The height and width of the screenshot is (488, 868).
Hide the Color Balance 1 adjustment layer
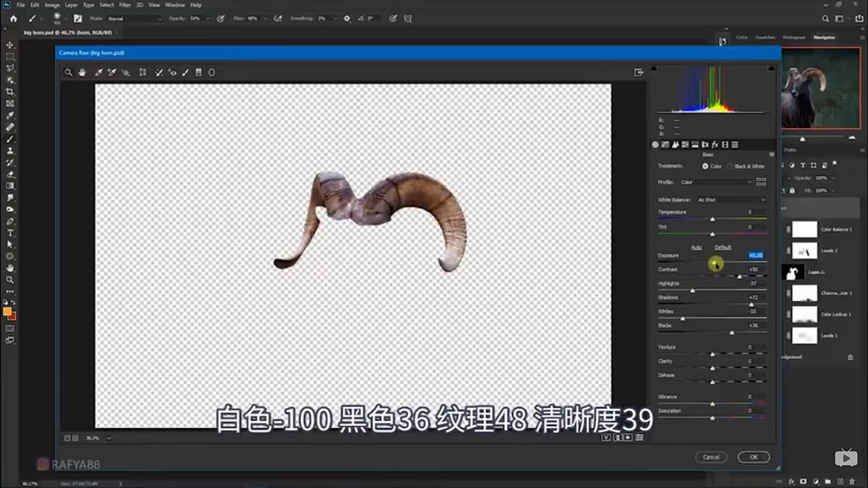tap(788, 229)
